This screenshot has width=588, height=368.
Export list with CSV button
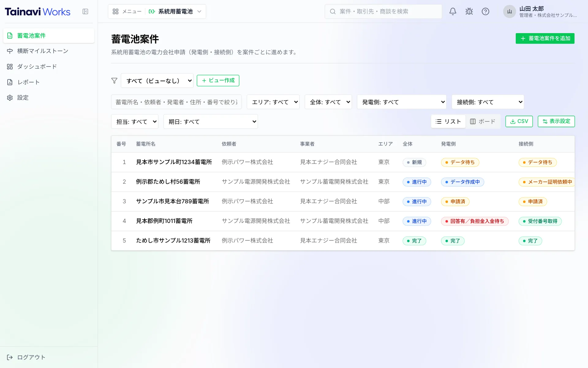(519, 121)
